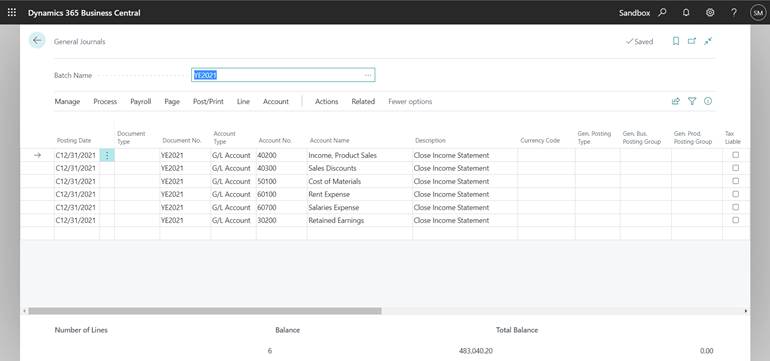Sort by the Posting Date column header
The width and height of the screenshot is (770, 361).
pyautogui.click(x=74, y=140)
